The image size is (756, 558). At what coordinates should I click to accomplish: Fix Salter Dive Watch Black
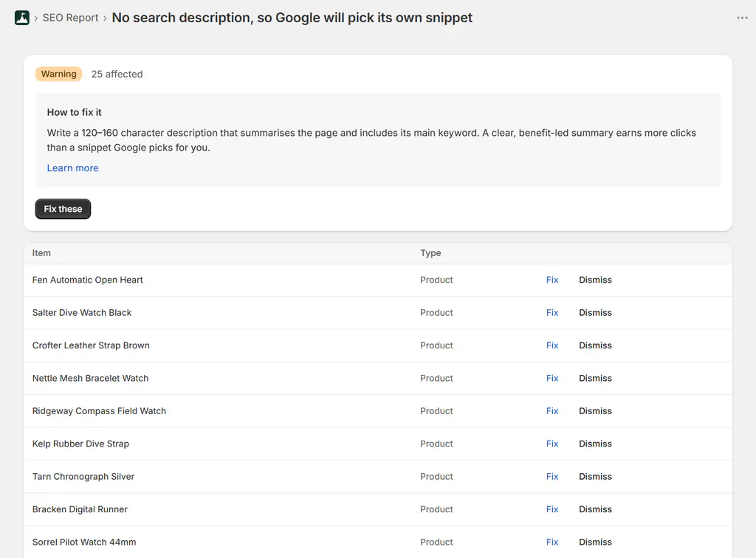(552, 313)
